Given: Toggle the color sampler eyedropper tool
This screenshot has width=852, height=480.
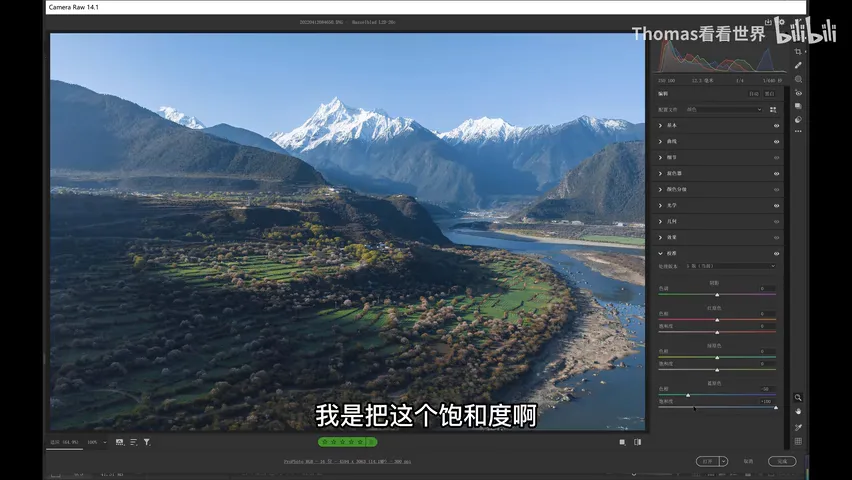Looking at the screenshot, I should 798,427.
